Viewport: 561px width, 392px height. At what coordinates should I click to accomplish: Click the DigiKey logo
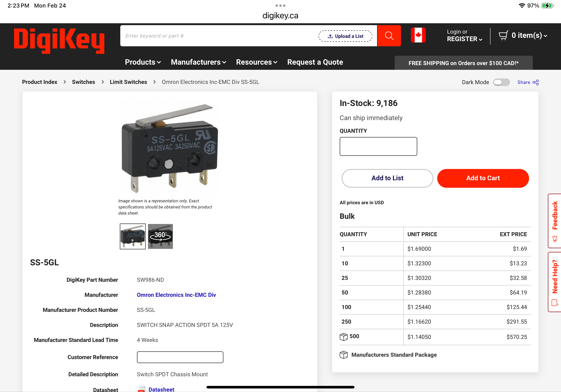(x=59, y=41)
